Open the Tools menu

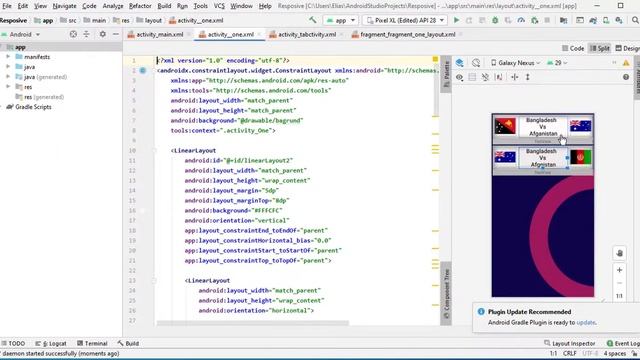tap(200, 6)
